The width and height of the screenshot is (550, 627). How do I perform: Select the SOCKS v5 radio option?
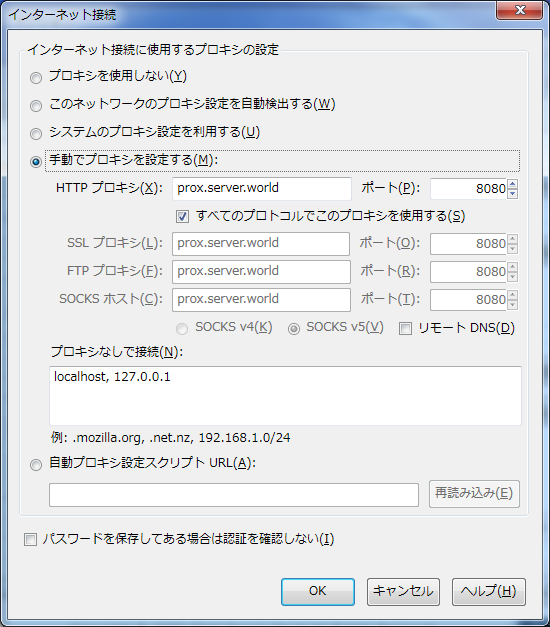294,329
